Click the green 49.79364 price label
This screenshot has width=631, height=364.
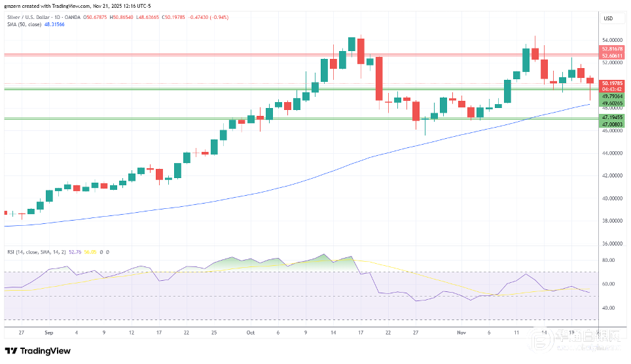612,96
